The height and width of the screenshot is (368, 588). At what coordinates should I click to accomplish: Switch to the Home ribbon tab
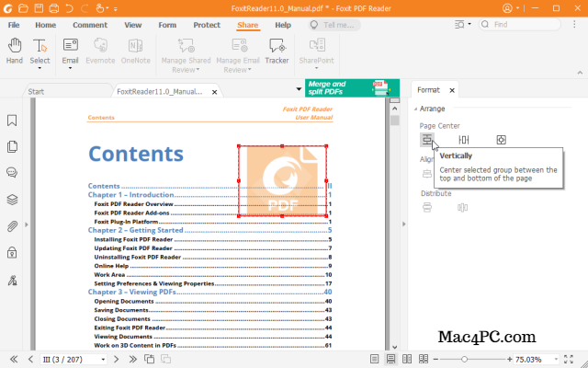click(x=45, y=25)
